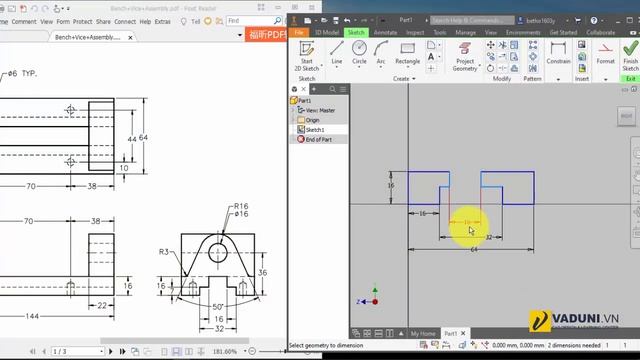The width and height of the screenshot is (640, 360).
Task: Open Comment menu in Foxit Reader
Action: (24, 22)
